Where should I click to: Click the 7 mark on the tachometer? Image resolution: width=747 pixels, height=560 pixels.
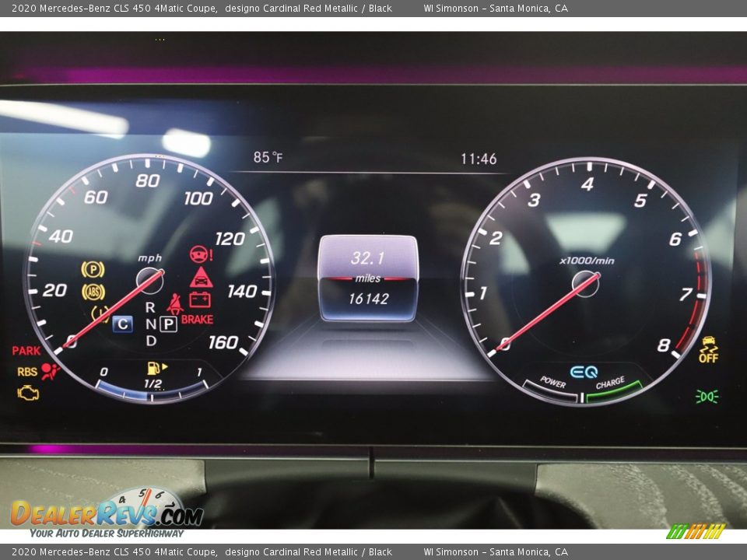(x=686, y=294)
